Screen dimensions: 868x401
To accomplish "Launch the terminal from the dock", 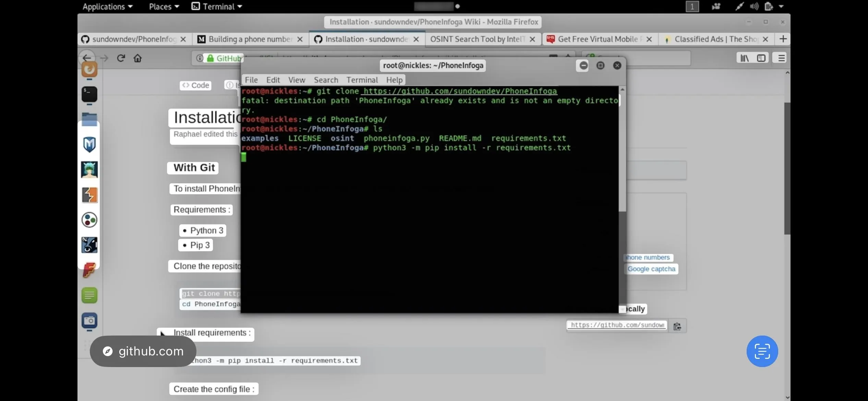I will [x=89, y=94].
